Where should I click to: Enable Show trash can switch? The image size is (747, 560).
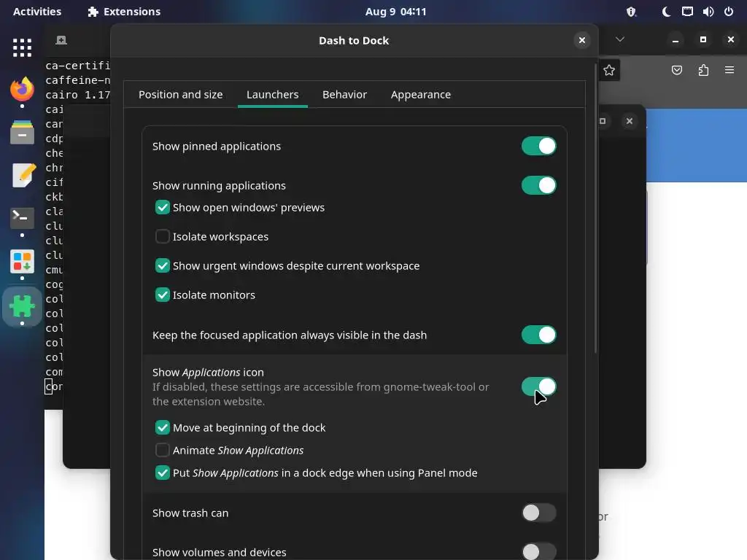(x=539, y=513)
